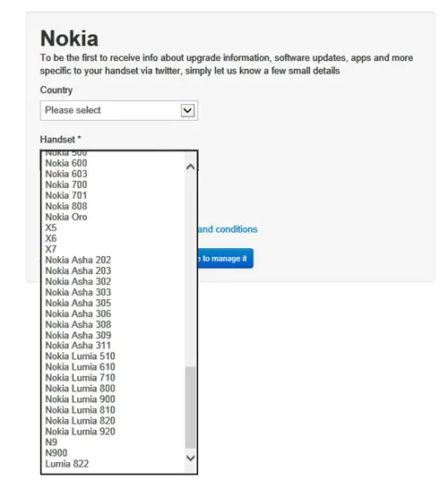This screenshot has width=448, height=480.
Task: Pick Nokia 808 handset option
Action: [113, 206]
